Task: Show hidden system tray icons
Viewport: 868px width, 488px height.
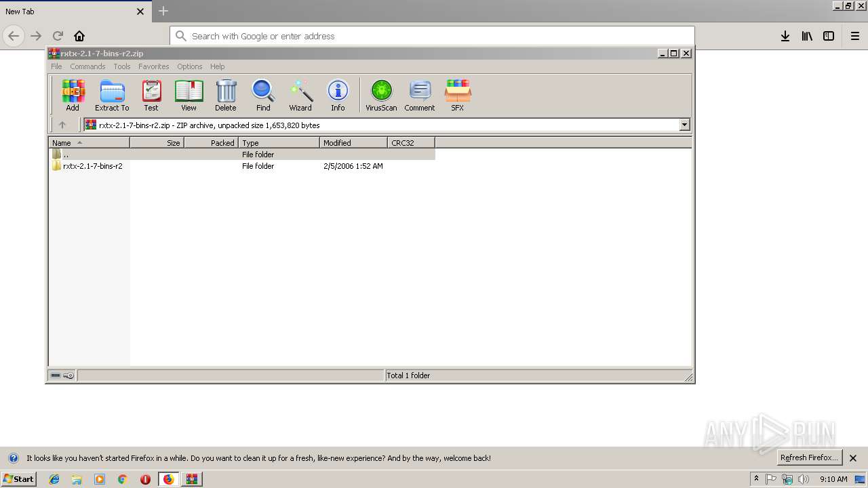Action: point(756,479)
